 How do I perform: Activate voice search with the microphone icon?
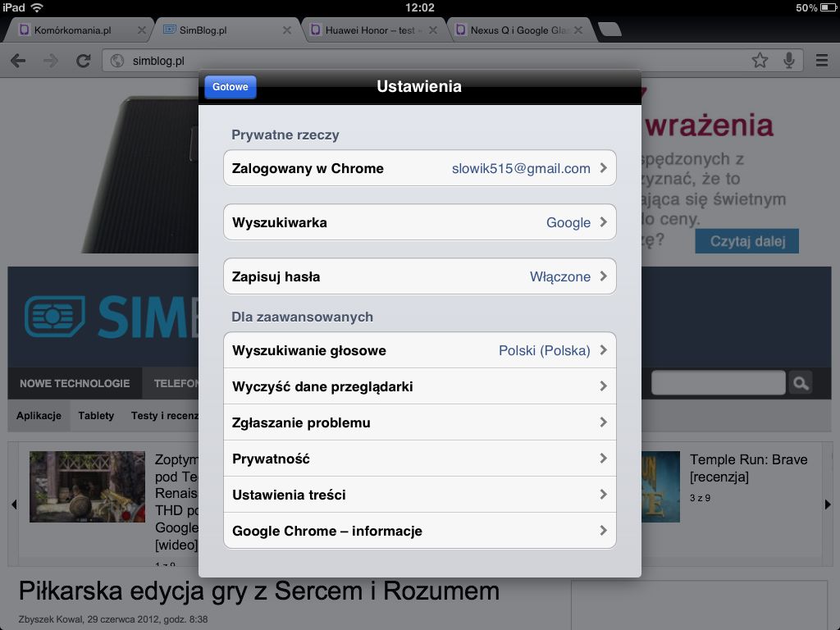point(789,60)
